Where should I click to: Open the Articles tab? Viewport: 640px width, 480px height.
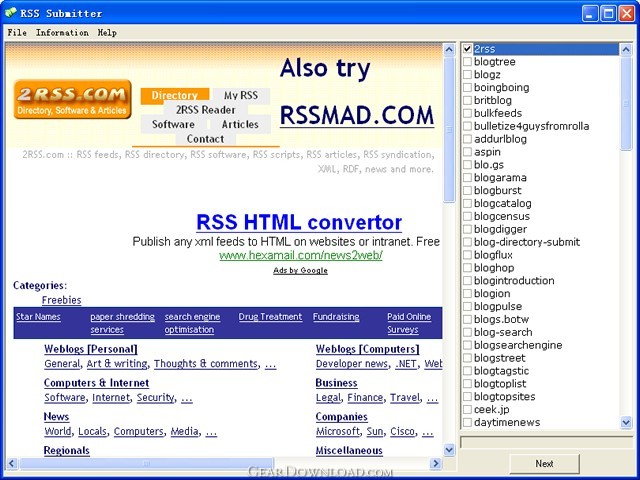coord(240,124)
